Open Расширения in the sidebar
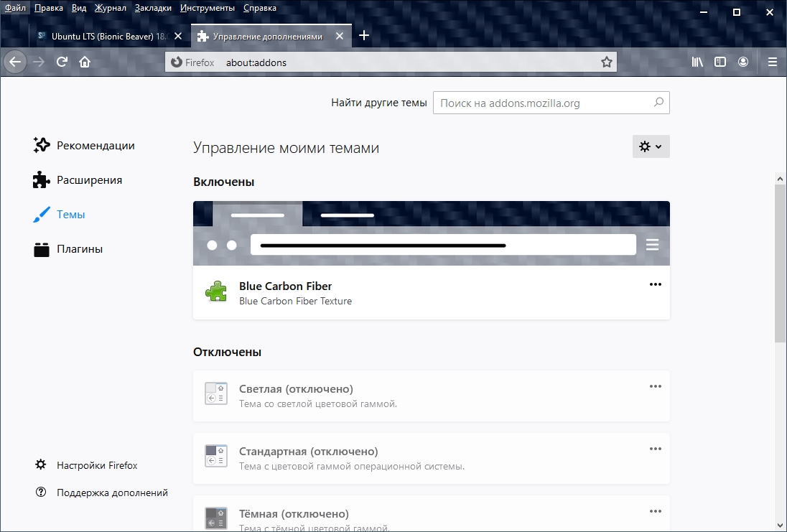Screen dimensions: 787x532 pyautogui.click(x=78, y=180)
